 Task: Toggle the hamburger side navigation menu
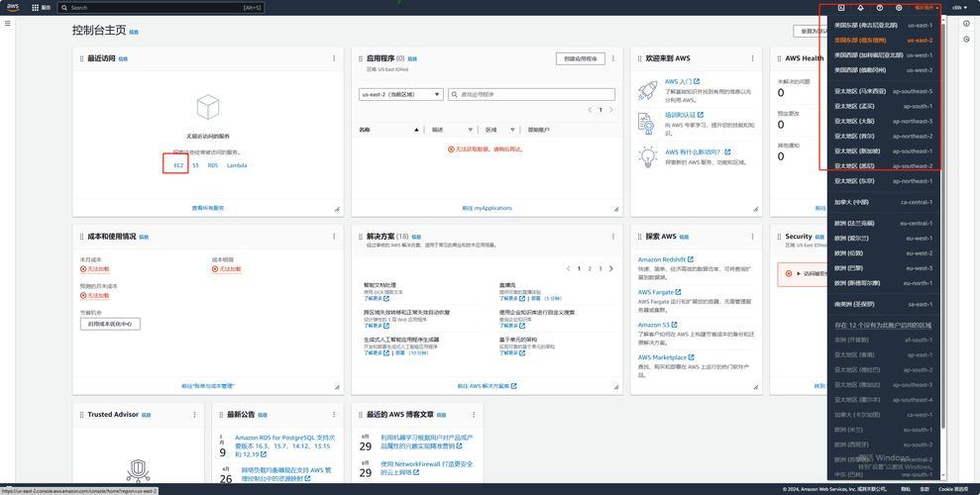pyautogui.click(x=8, y=23)
